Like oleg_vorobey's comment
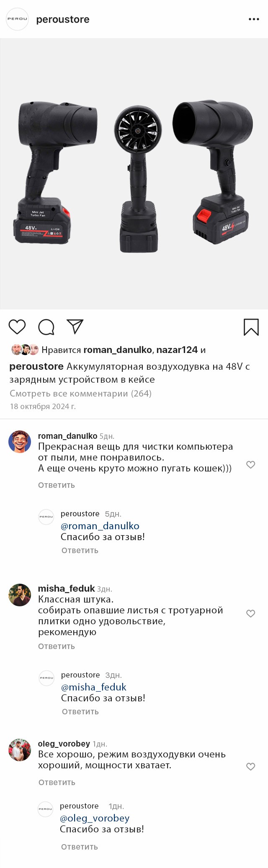The width and height of the screenshot is (268, 868). point(250,767)
